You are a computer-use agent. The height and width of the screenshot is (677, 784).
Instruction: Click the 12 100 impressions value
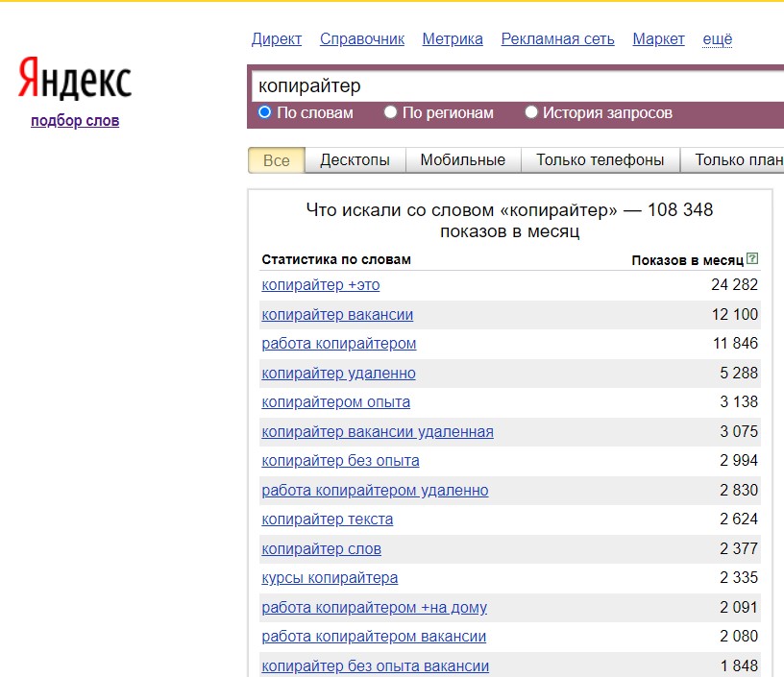[734, 314]
